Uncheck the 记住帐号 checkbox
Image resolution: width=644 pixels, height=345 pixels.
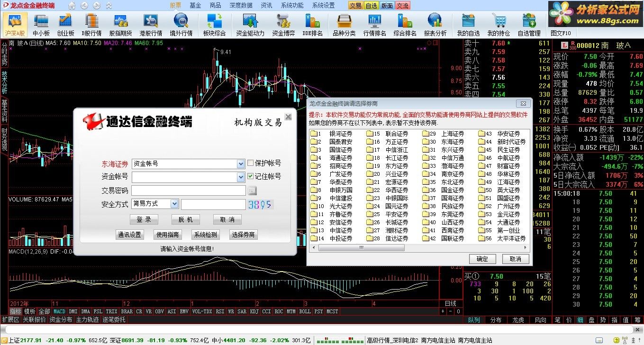point(251,176)
